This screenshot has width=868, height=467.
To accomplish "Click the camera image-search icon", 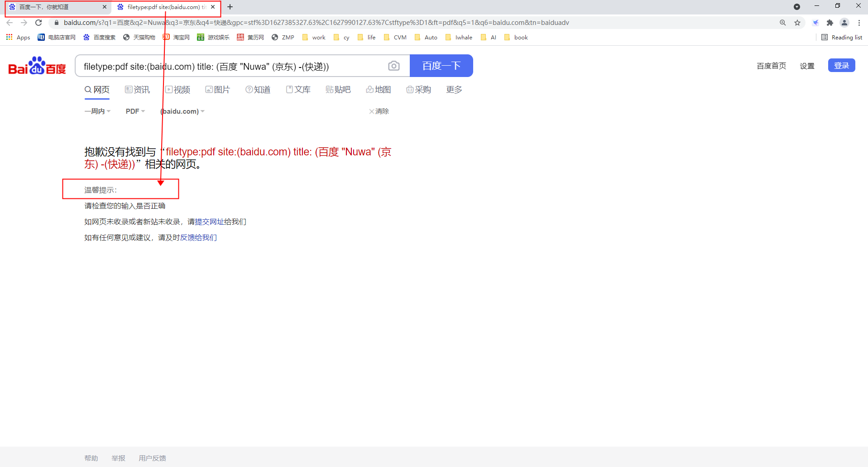I will click(x=394, y=66).
